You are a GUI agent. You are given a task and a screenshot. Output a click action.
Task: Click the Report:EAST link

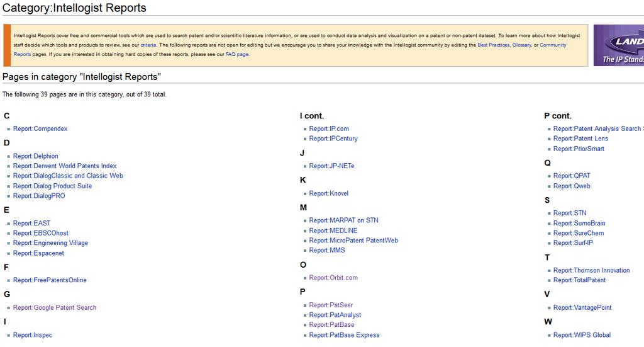tap(31, 223)
